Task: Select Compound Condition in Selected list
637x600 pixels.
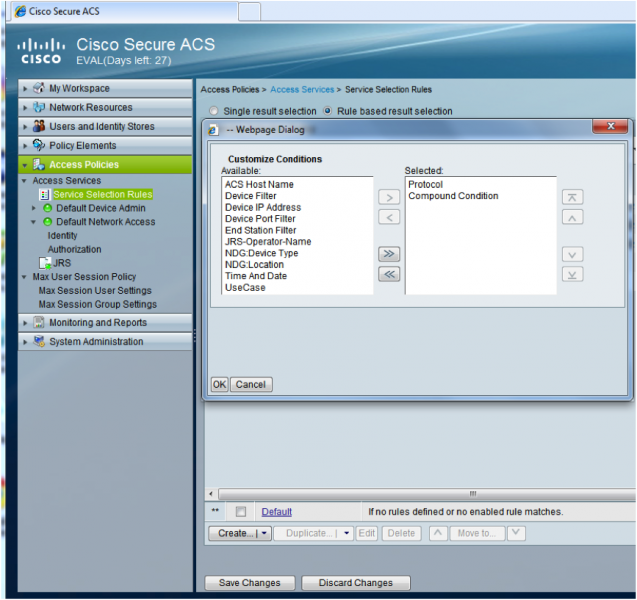Action: point(453,196)
